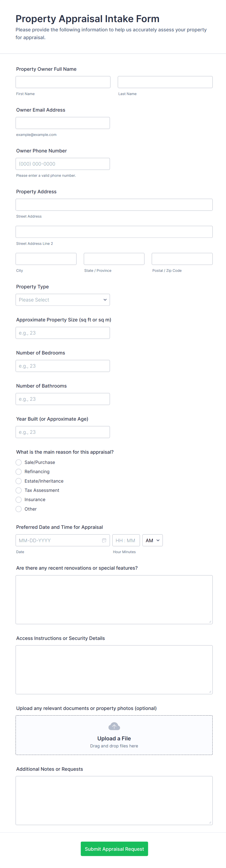The image size is (226, 868).
Task: Click the Submit Appraisal Request button
Action: [114, 849]
